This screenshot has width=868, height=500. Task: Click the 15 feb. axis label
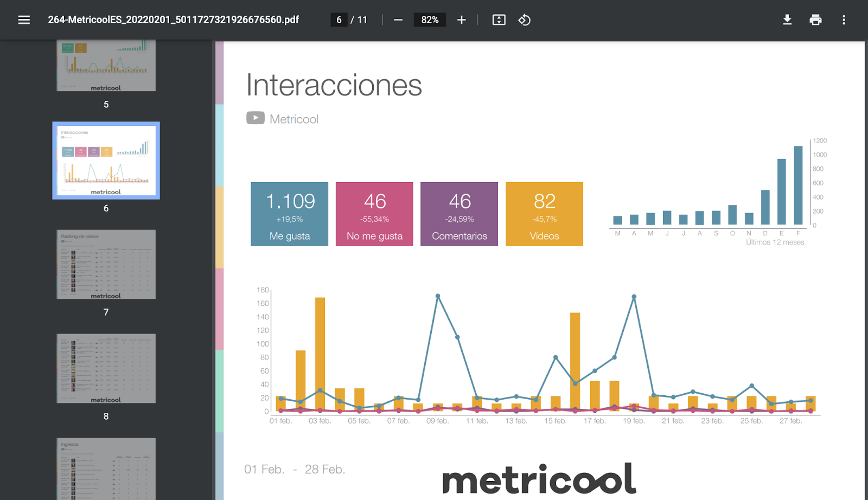(556, 421)
